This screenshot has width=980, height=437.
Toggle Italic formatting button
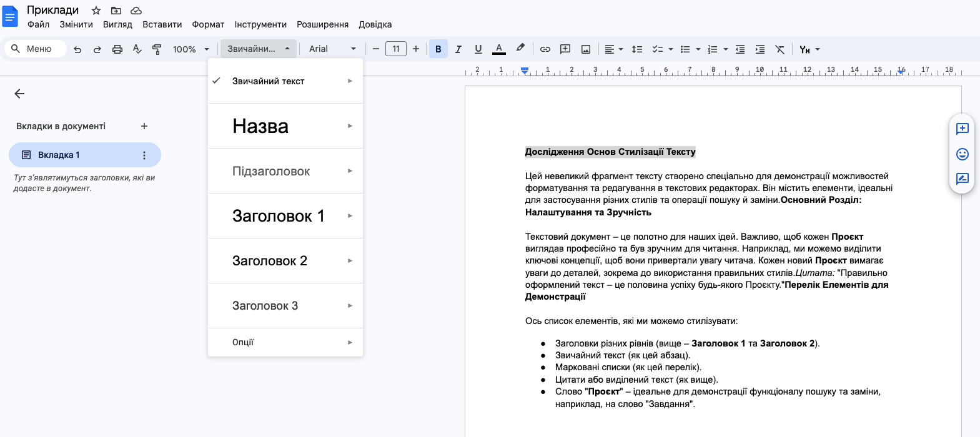pos(458,49)
